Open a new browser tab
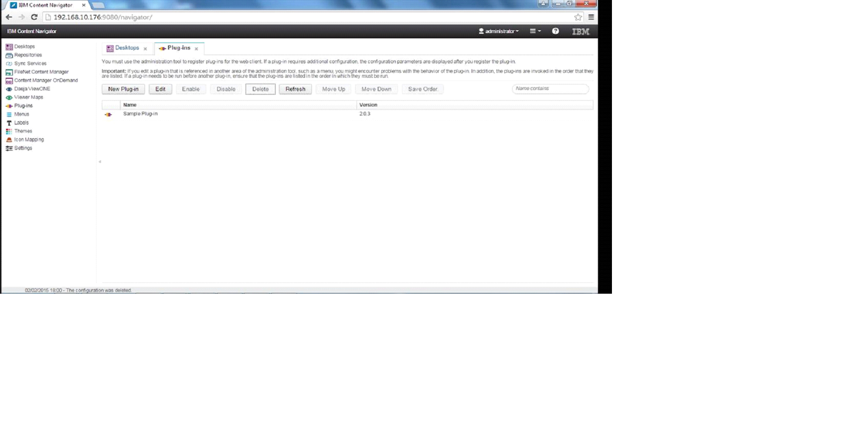The height and width of the screenshot is (431, 868). pyautogui.click(x=98, y=5)
